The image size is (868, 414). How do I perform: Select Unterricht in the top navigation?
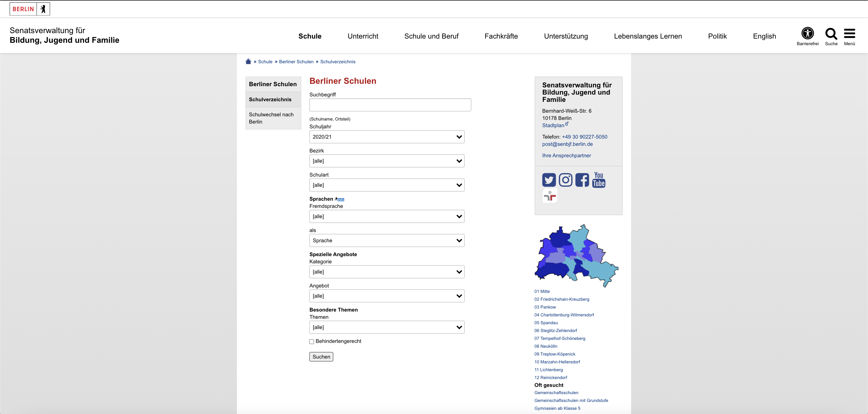pos(363,36)
